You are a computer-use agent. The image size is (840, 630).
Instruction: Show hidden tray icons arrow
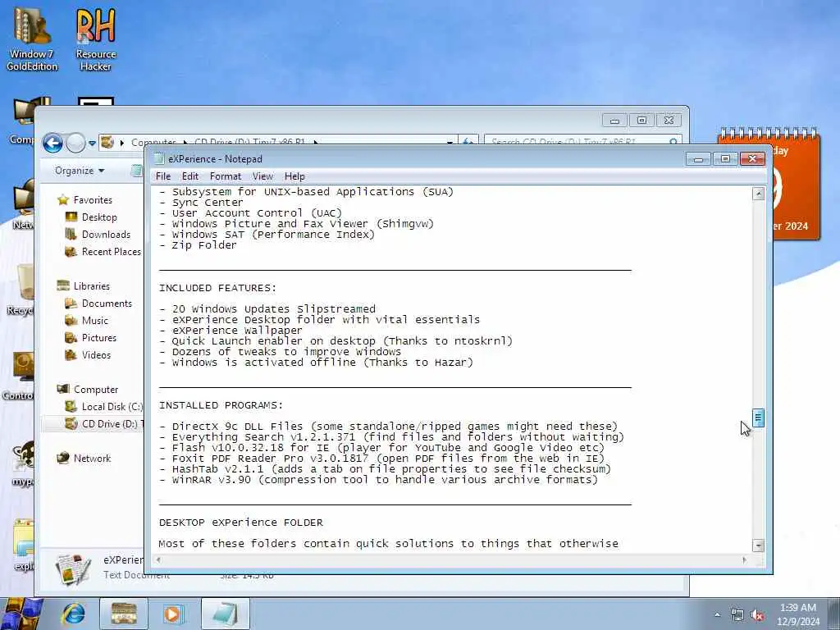pyautogui.click(x=717, y=614)
